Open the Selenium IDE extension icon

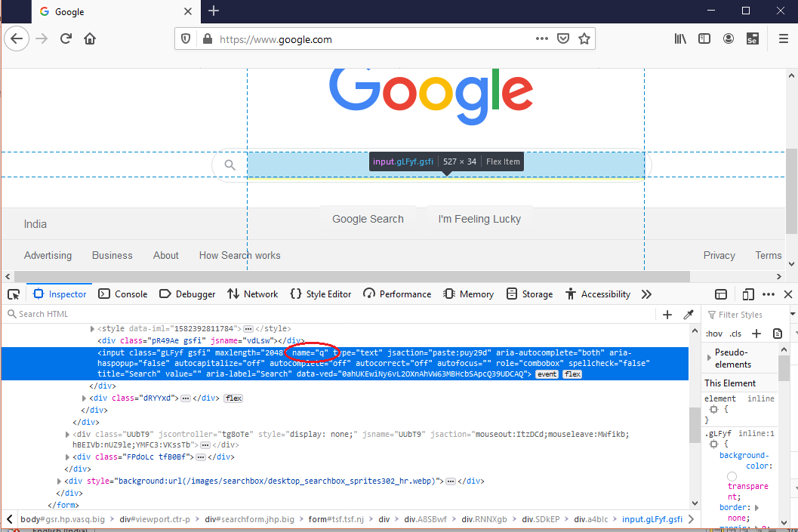[x=753, y=38]
